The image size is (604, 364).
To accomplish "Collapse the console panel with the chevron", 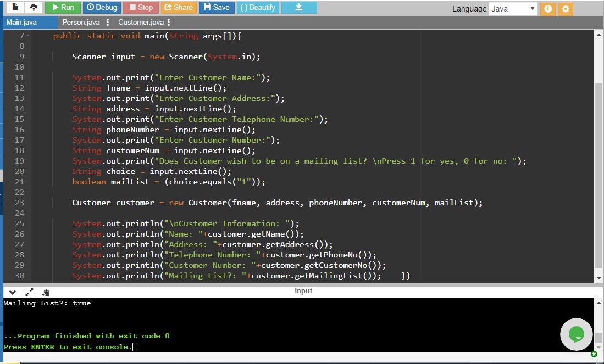I will pos(13,292).
